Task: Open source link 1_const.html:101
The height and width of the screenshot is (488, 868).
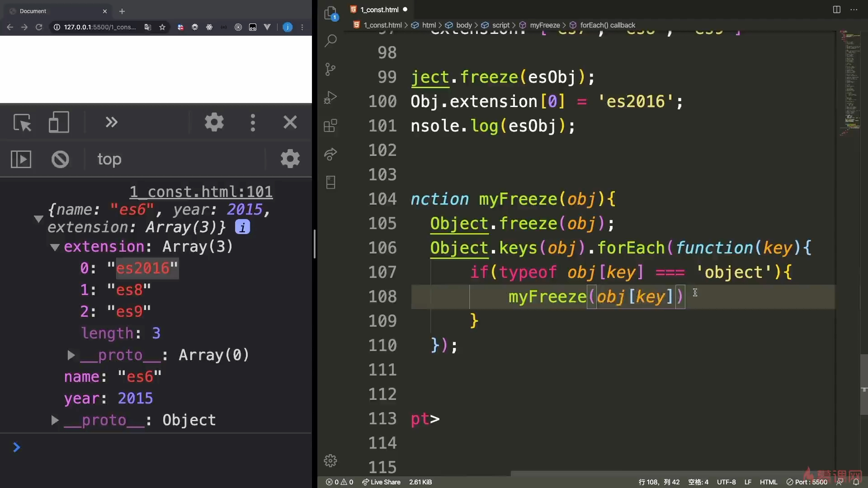Action: coord(201,192)
